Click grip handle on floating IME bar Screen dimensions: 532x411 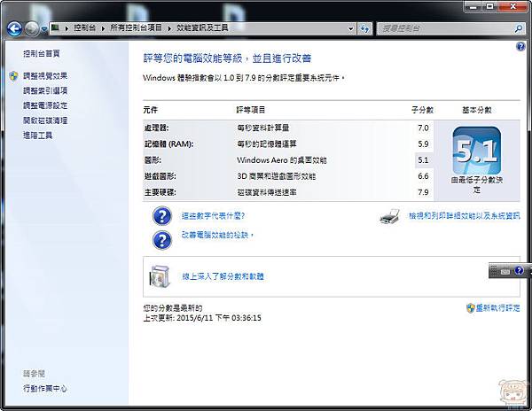point(494,270)
